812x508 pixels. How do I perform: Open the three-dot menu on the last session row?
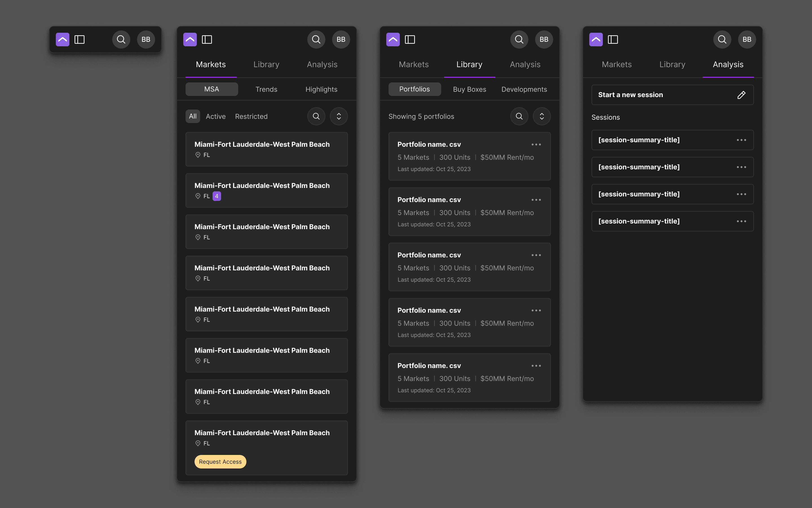[x=742, y=222]
